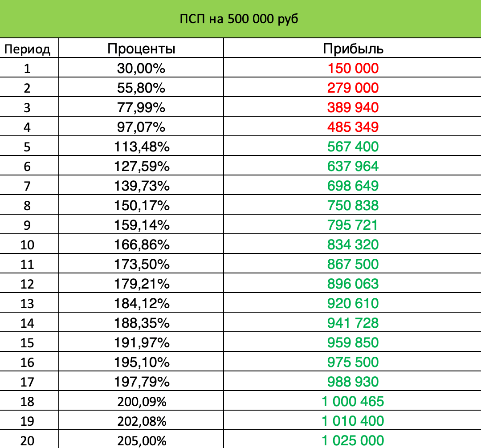Click the green profit cell '567 400'

[x=353, y=147]
